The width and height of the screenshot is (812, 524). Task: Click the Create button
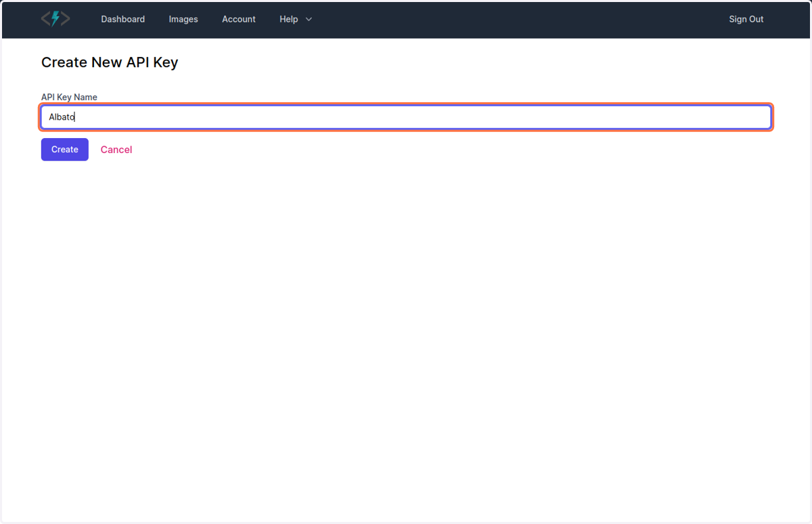(x=65, y=150)
